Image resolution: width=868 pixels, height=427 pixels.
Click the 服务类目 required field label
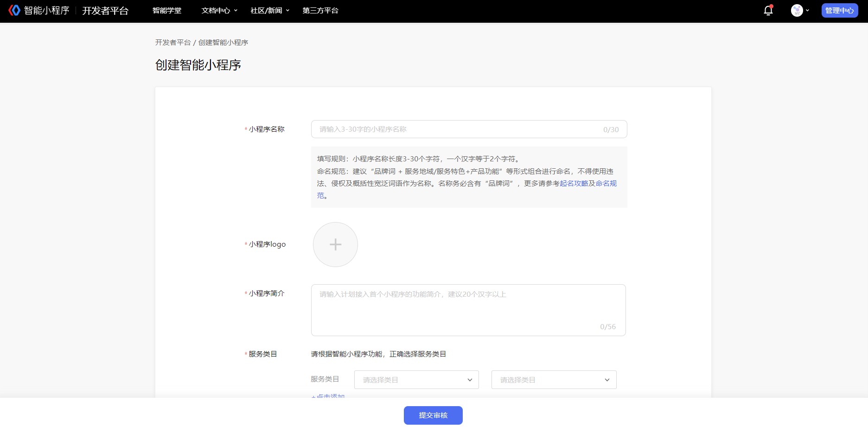[x=262, y=354]
